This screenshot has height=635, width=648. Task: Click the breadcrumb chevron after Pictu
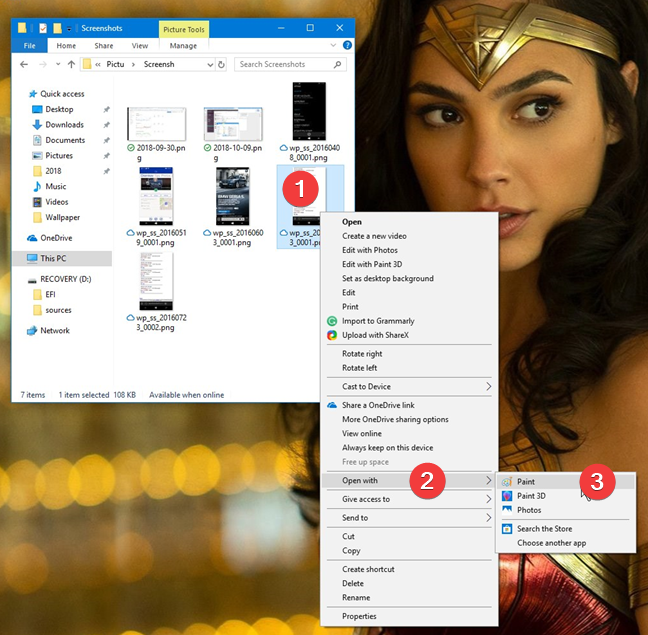pyautogui.click(x=133, y=64)
